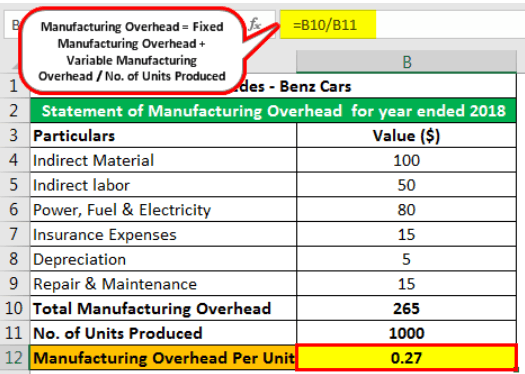Click the Depreciation cell
525x374 pixels.
163,259
